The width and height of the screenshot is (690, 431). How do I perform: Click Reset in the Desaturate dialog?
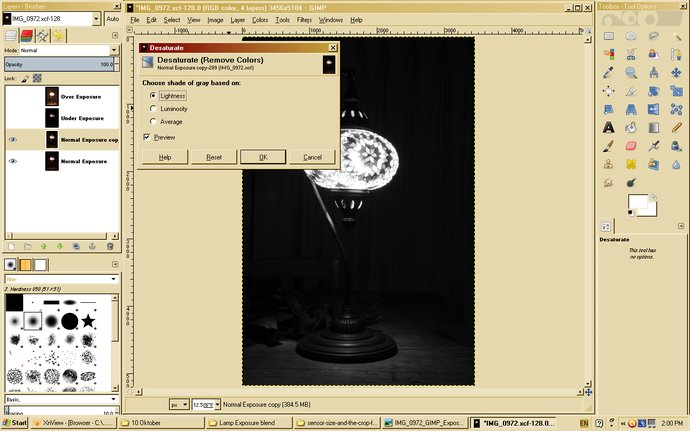[214, 157]
